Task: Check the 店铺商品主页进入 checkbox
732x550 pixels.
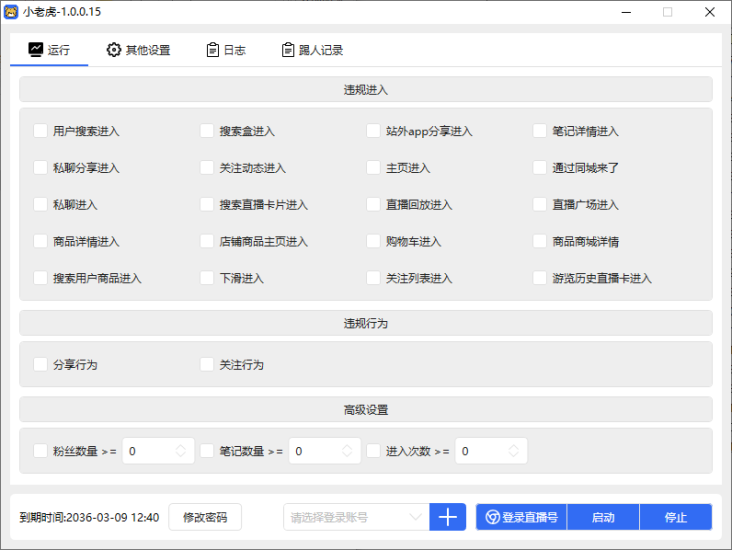Action: click(x=207, y=241)
